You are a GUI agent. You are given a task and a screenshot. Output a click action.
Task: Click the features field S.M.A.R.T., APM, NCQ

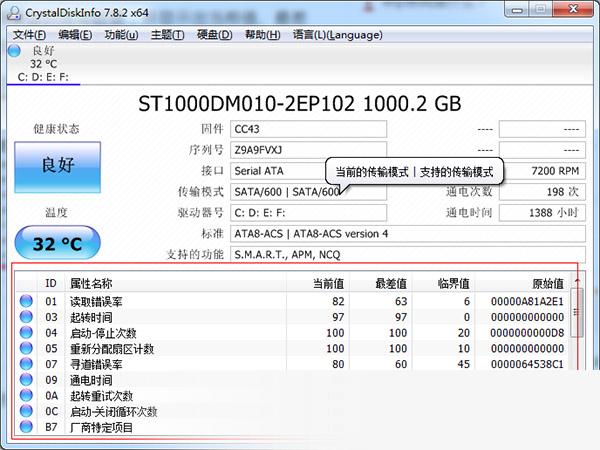click(x=408, y=254)
